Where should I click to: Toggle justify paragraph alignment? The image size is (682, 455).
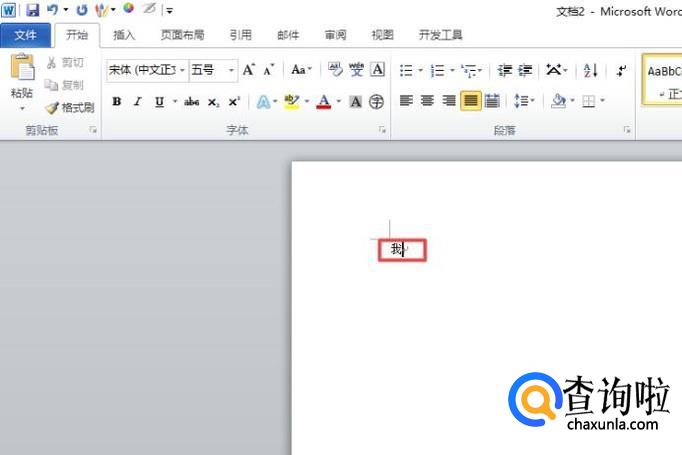(470, 101)
